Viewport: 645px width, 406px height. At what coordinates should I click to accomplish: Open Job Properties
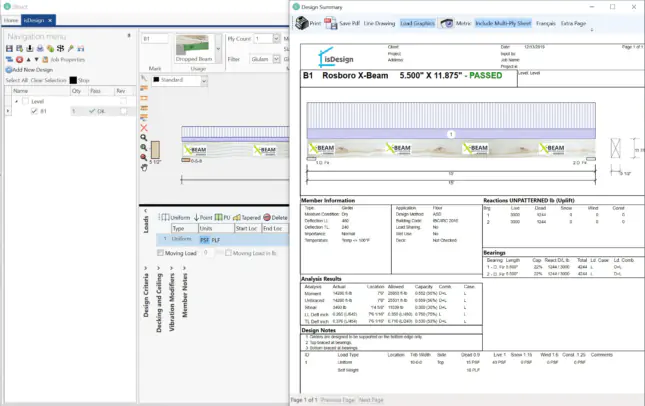click(64, 60)
